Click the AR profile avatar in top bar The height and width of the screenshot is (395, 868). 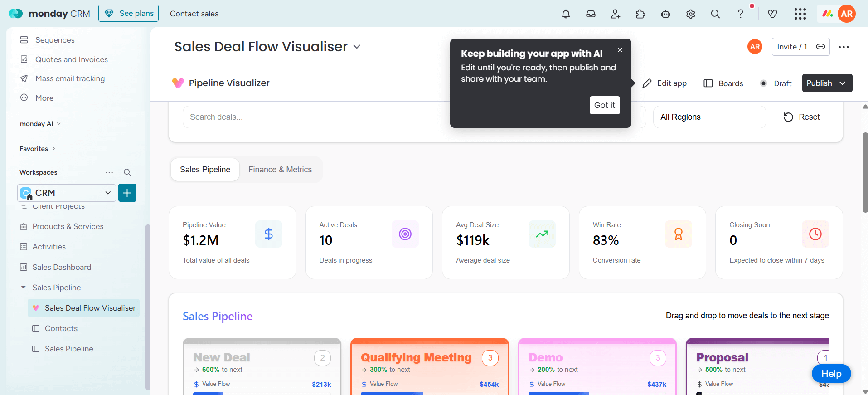click(847, 14)
